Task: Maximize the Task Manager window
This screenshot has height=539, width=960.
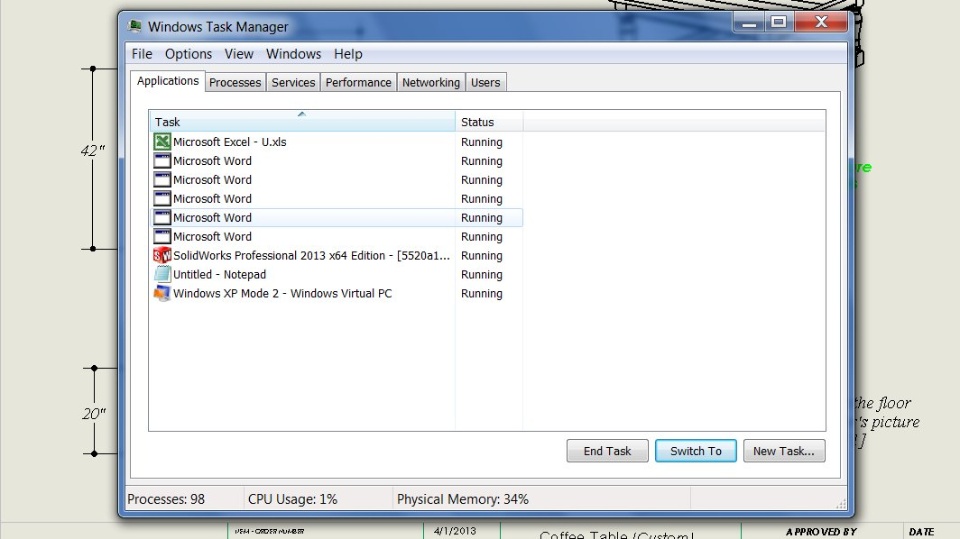Action: (778, 23)
